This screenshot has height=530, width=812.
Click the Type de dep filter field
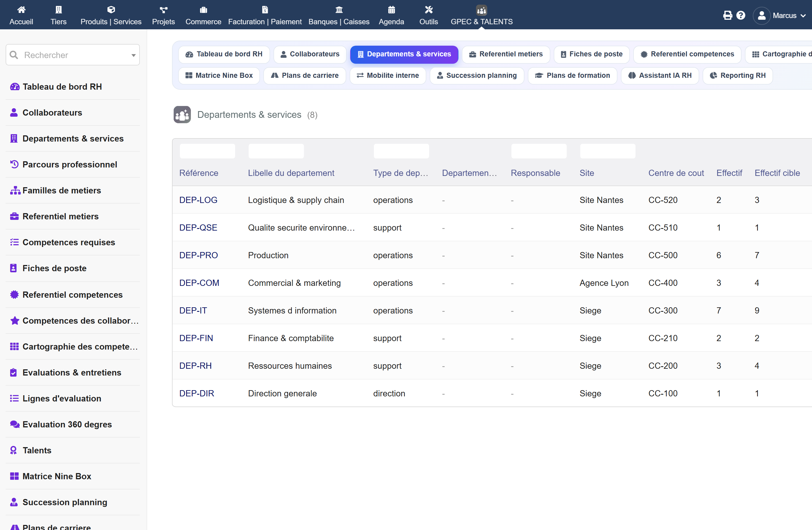(401, 151)
